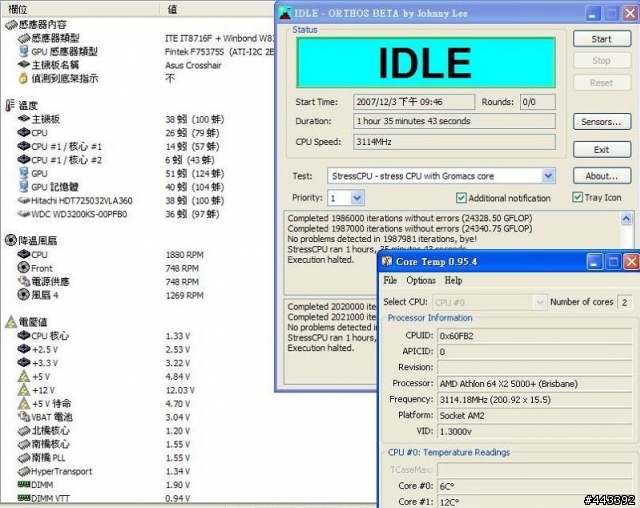Click the ORTHOS title bar app icon
Image resolution: width=640 pixels, height=508 pixels.
point(285,13)
